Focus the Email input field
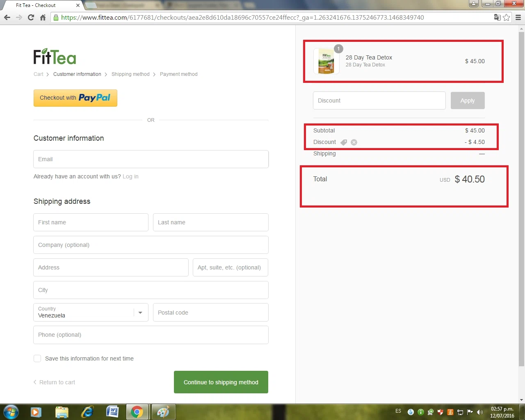 click(151, 159)
